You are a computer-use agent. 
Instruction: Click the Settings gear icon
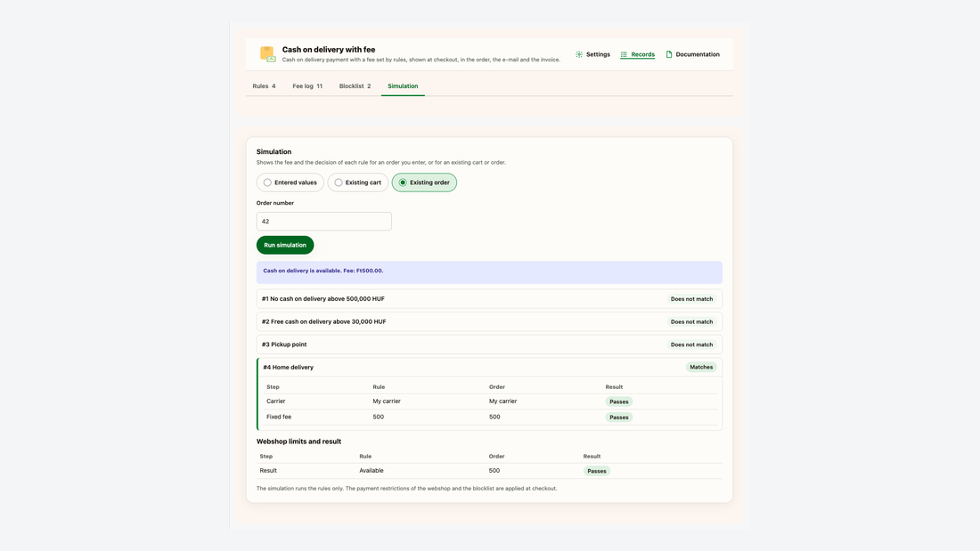(x=579, y=54)
